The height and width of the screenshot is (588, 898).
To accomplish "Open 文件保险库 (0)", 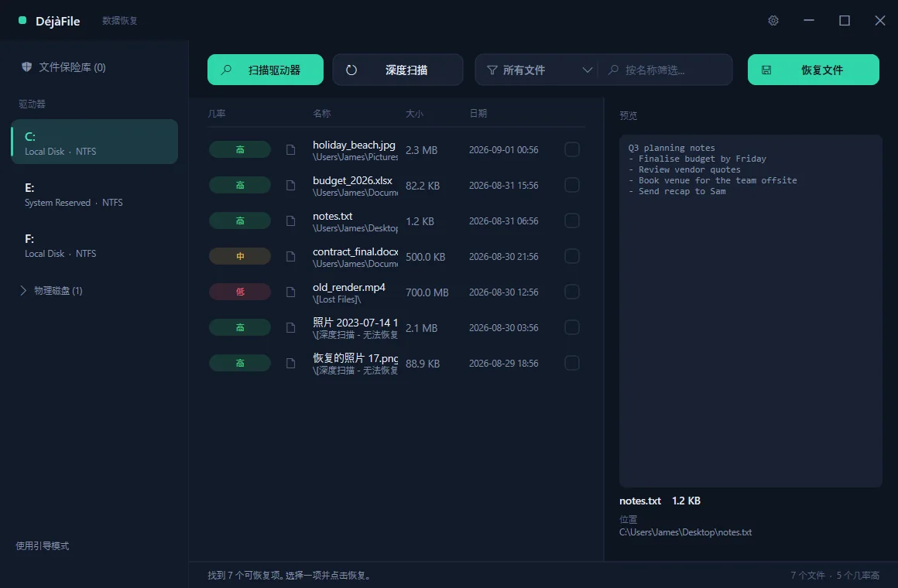I will pyautogui.click(x=63, y=67).
